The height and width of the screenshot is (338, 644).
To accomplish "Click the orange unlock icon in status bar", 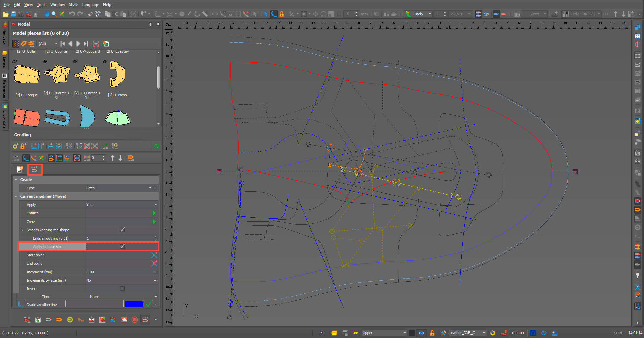I will click(x=432, y=333).
